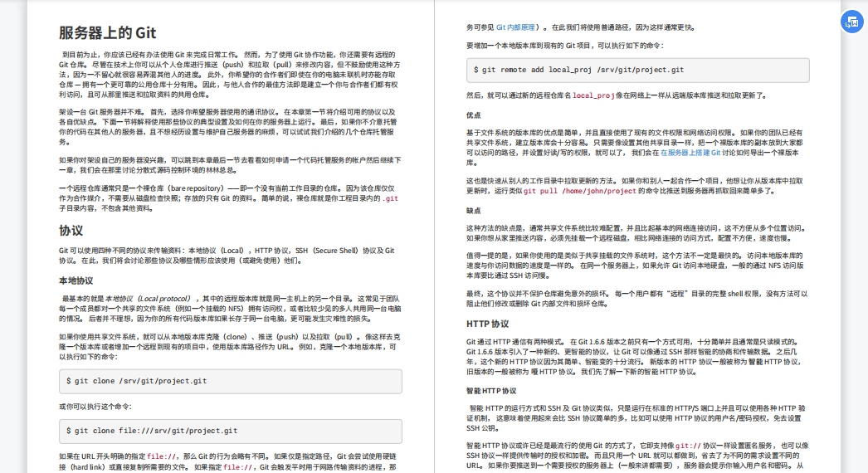Click the "协议" section heading
868x473 pixels.
[x=71, y=231]
